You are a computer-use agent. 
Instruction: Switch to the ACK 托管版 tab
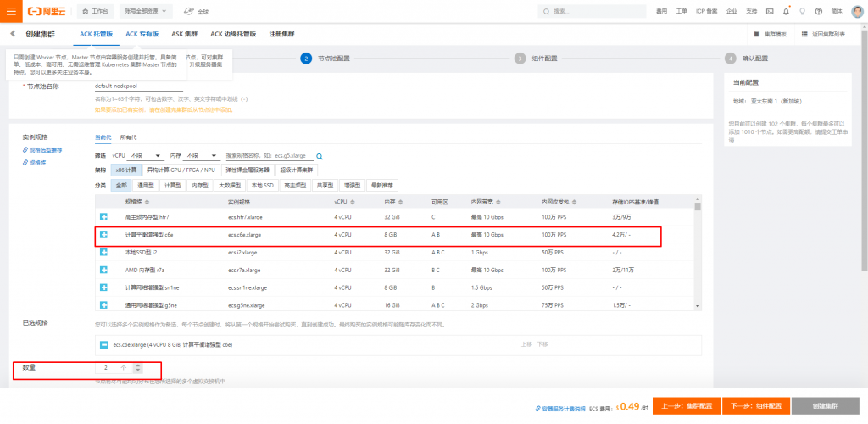(96, 34)
